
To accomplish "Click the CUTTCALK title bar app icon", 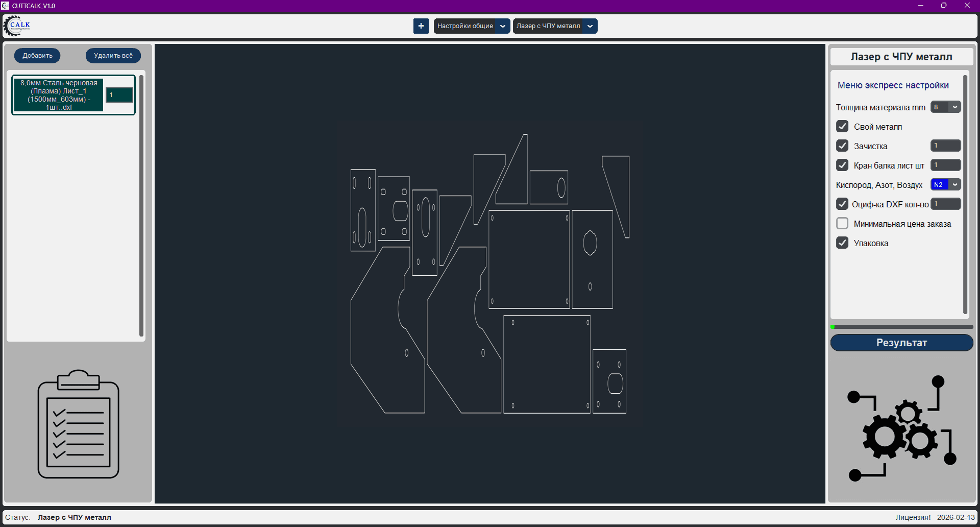I will (6, 6).
